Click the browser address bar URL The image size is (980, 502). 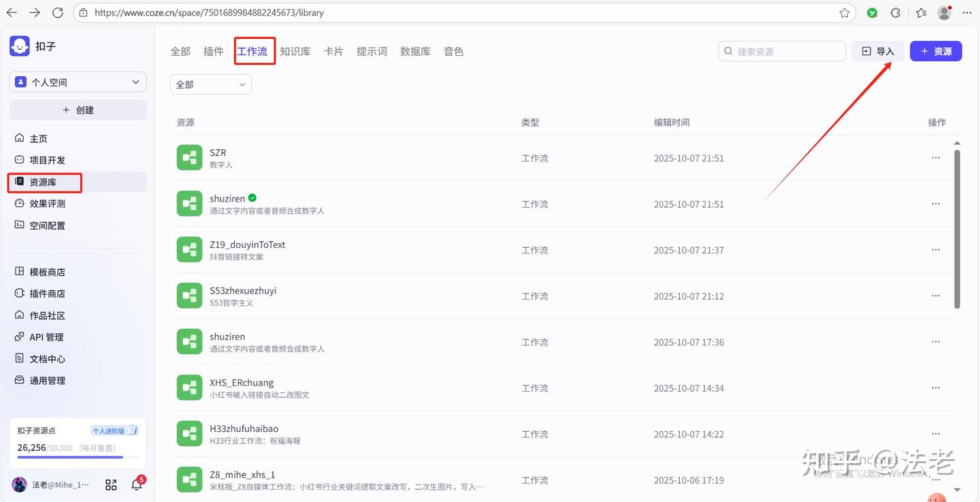(209, 13)
